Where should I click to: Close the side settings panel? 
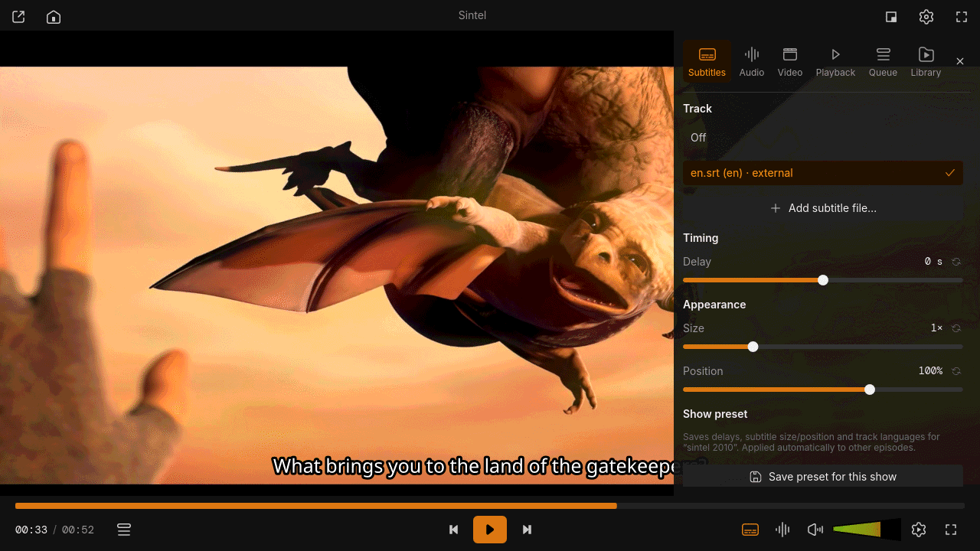pyautogui.click(x=960, y=61)
